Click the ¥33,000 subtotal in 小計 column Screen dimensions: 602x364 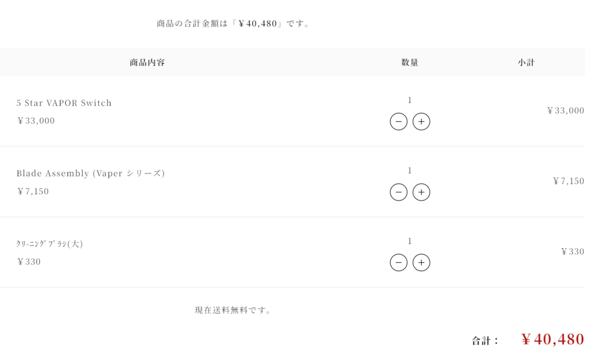[x=566, y=111]
